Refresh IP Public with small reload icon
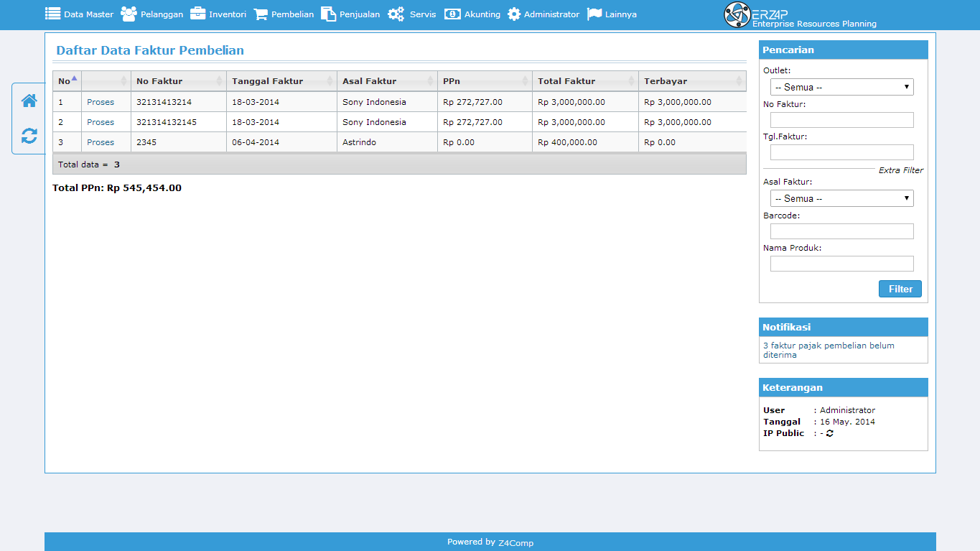The height and width of the screenshot is (551, 980). pos(830,434)
